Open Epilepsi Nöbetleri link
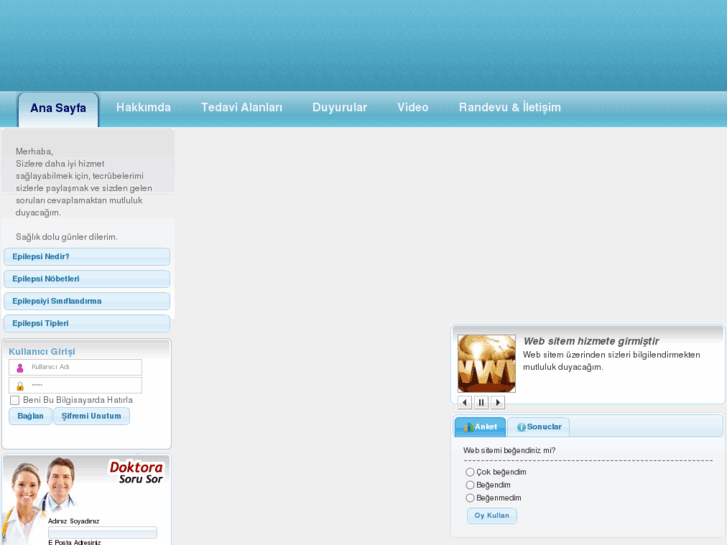This screenshot has height=545, width=727. click(x=87, y=279)
